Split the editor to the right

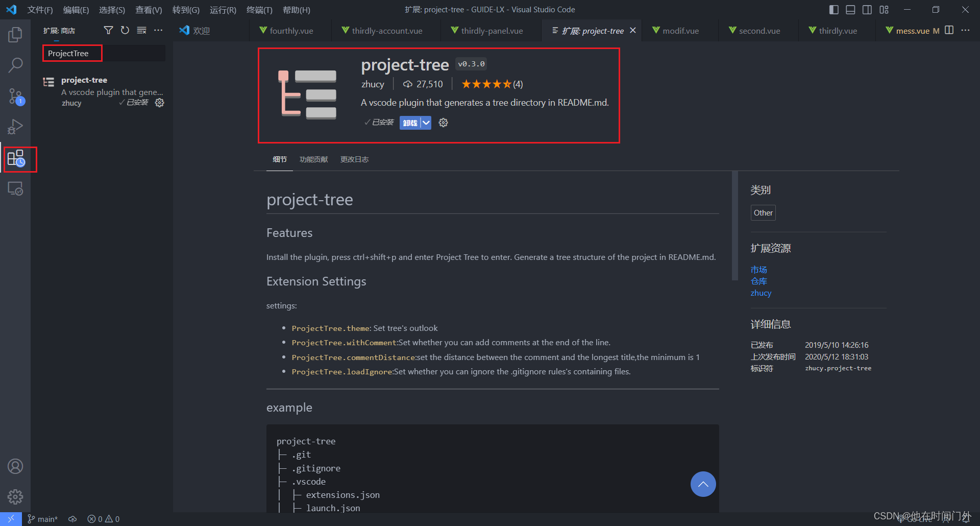pyautogui.click(x=949, y=30)
